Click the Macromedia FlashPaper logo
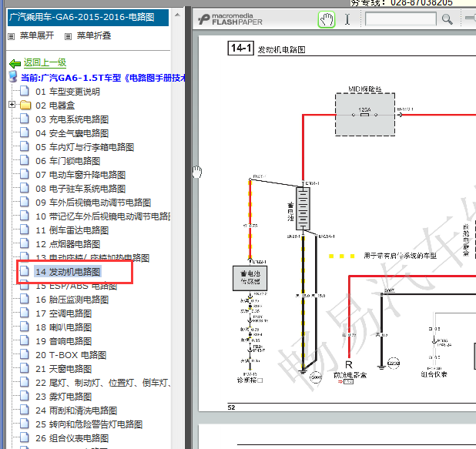 click(230, 19)
